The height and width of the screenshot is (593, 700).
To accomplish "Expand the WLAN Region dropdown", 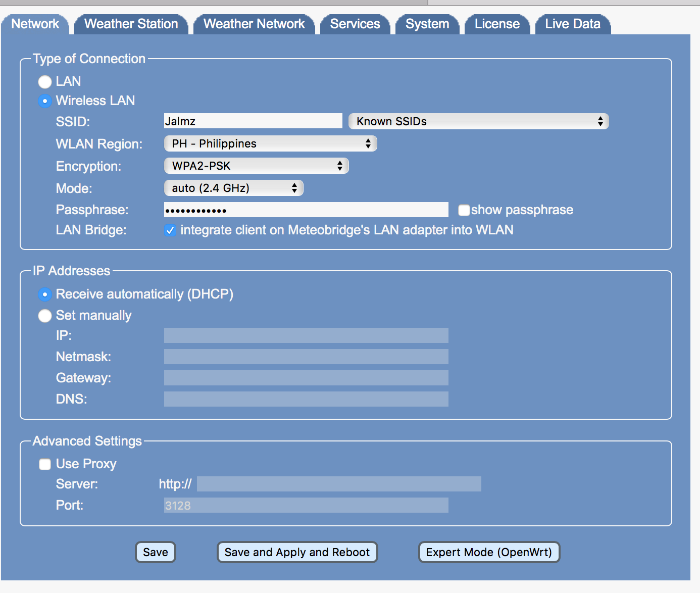I will click(270, 143).
